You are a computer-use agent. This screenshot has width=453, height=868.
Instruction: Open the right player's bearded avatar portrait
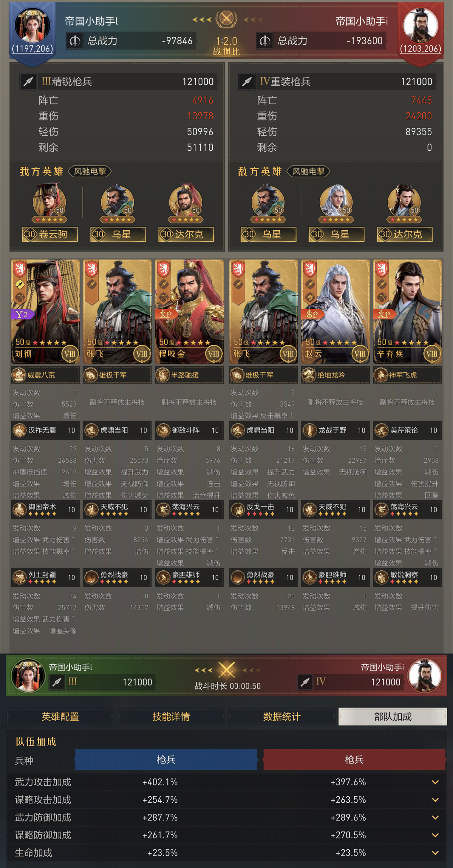point(421,25)
